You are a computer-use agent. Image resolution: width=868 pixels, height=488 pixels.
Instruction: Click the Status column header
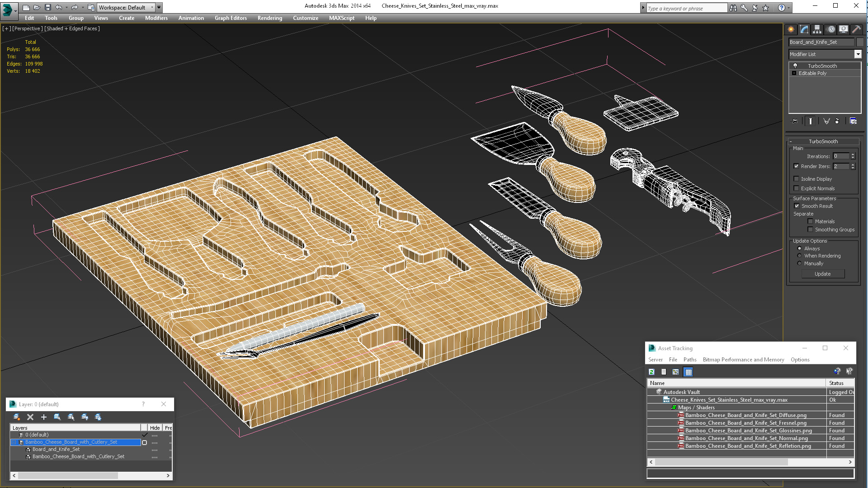[x=840, y=383]
